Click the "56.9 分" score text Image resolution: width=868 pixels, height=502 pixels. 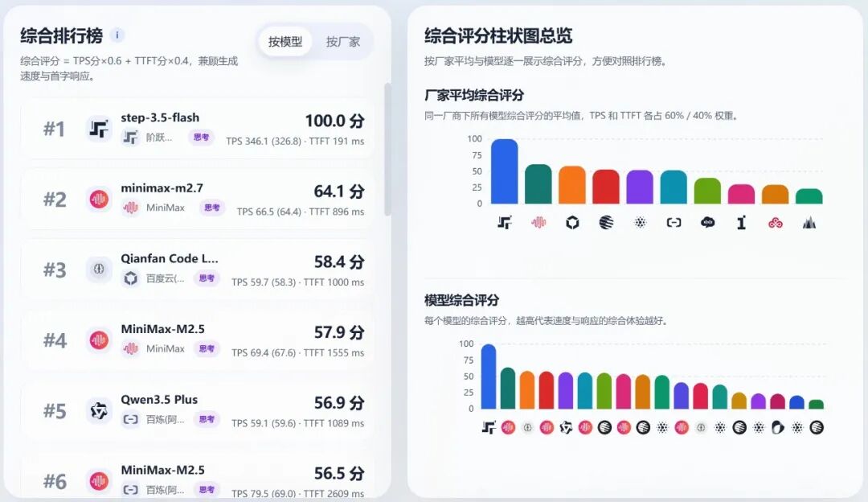click(339, 403)
